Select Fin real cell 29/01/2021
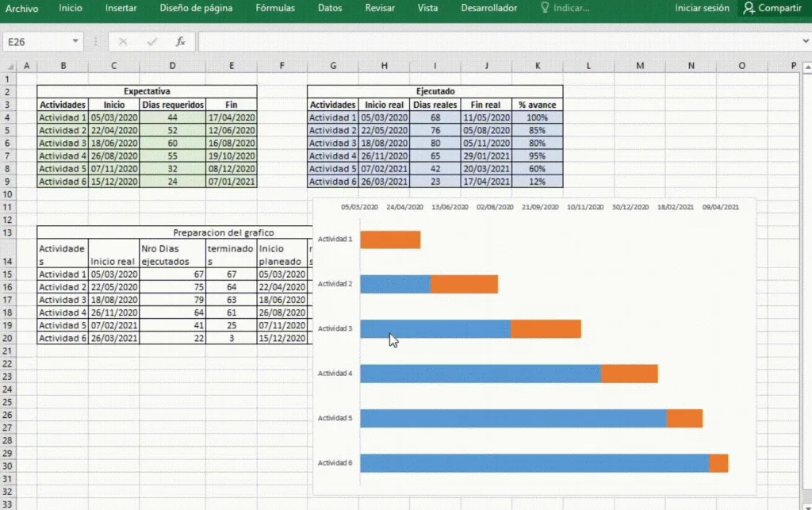 [486, 155]
